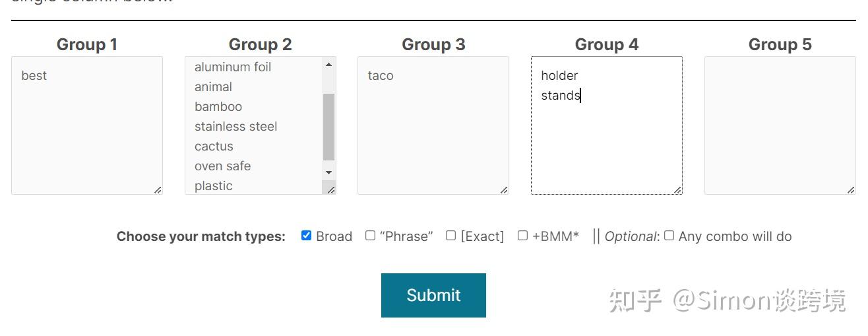Click the bamboo entry in Group 2
The height and width of the screenshot is (336, 868).
pos(218,107)
